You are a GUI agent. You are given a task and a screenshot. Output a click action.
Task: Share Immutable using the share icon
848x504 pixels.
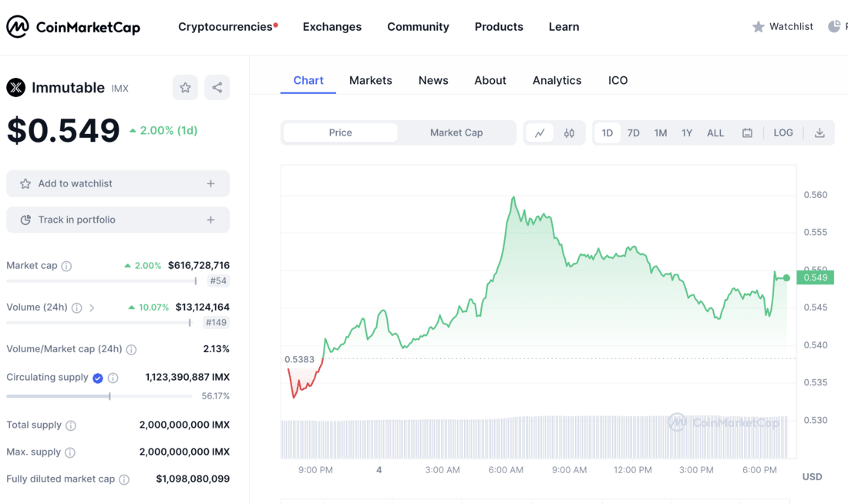[217, 87]
